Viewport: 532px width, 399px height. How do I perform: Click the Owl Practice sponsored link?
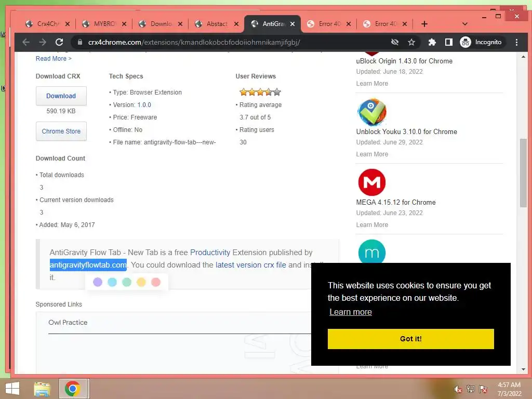click(x=68, y=322)
